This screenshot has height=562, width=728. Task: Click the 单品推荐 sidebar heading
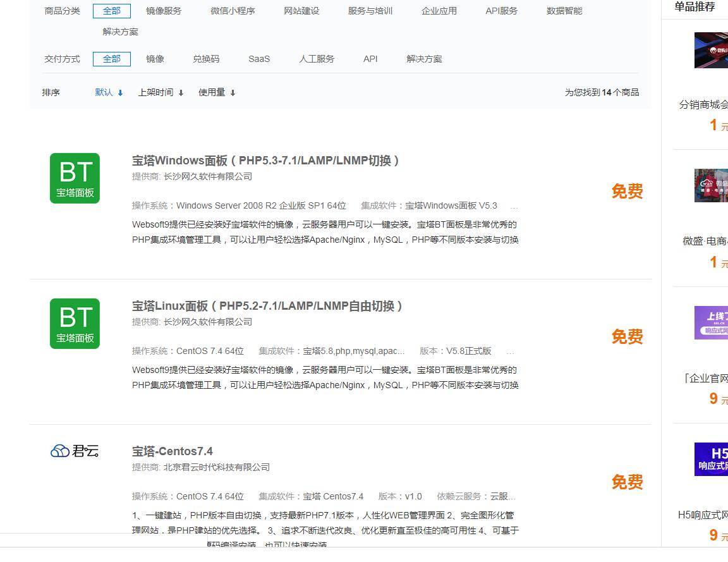(x=695, y=7)
